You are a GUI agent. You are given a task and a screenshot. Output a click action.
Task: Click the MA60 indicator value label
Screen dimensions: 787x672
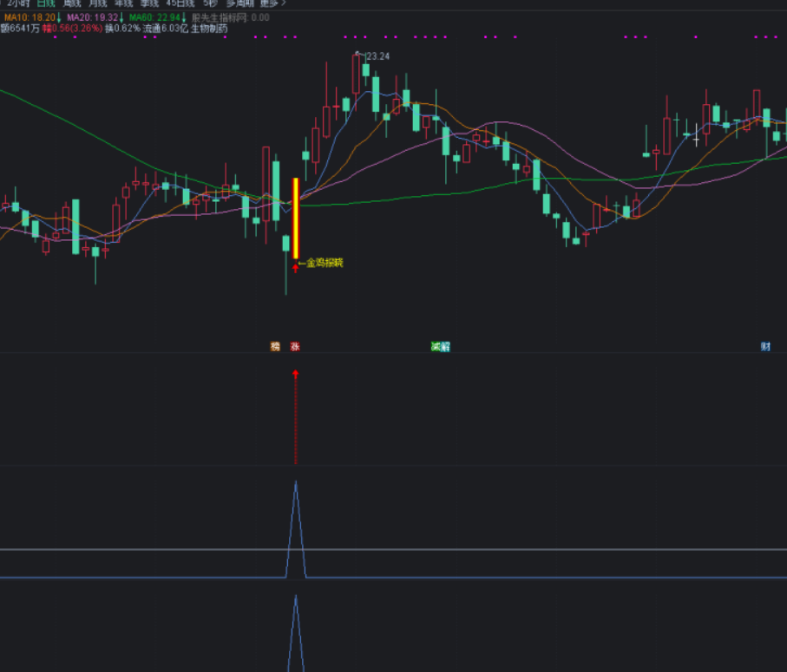[155, 16]
